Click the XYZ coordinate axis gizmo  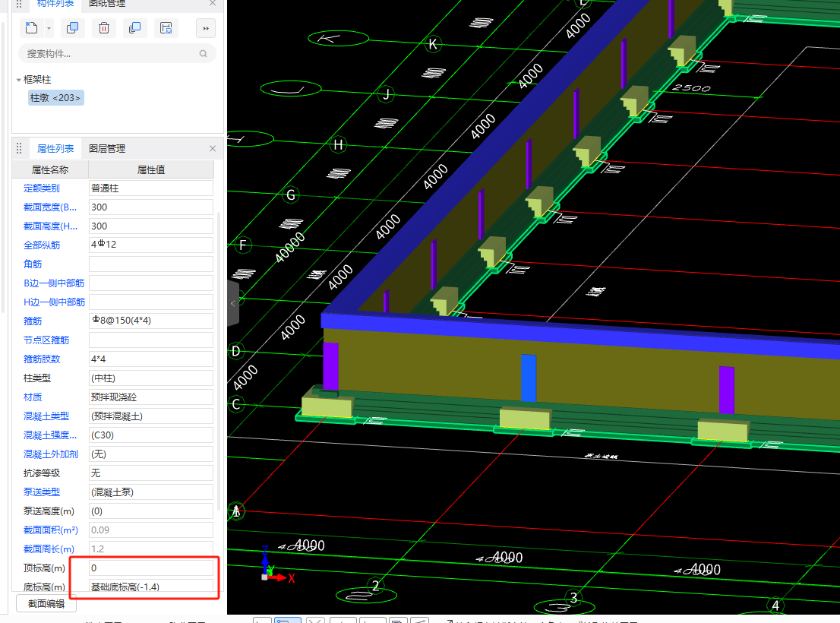click(x=277, y=565)
